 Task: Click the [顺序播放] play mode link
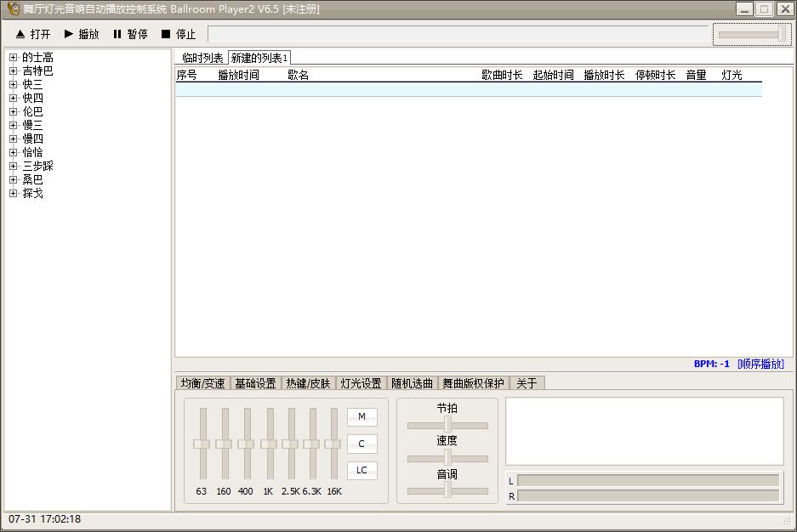760,364
